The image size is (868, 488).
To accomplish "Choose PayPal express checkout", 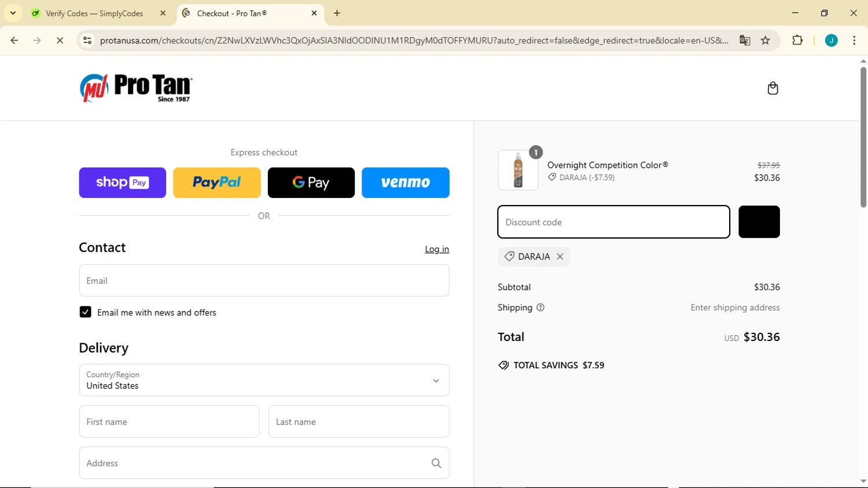I will [217, 182].
